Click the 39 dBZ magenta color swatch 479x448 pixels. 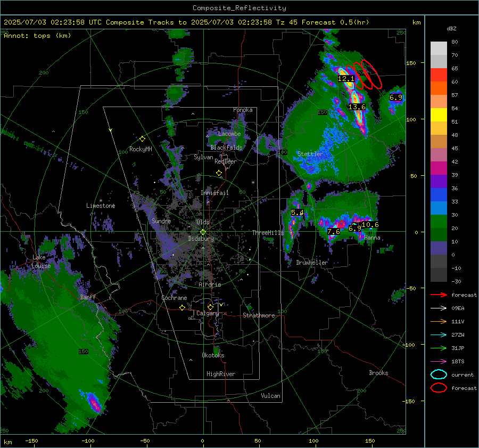(x=439, y=168)
